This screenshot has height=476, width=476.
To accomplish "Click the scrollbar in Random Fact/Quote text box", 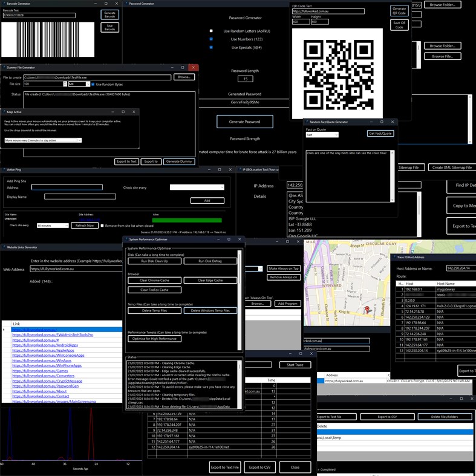I will pos(392,176).
